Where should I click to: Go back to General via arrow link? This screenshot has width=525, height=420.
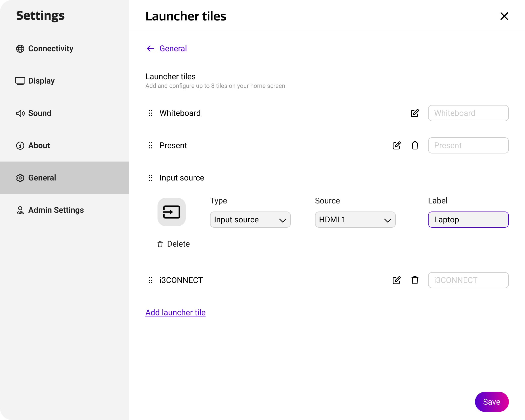(x=167, y=48)
